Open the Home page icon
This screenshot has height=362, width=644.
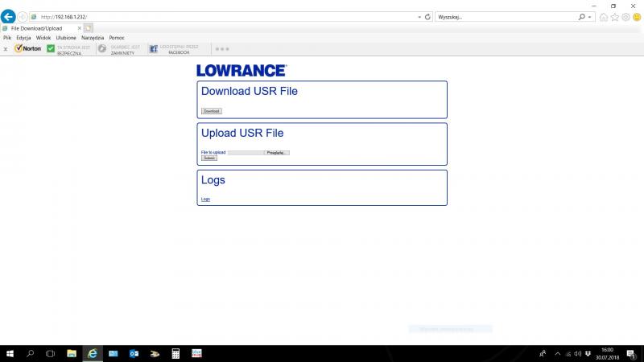pos(604,17)
